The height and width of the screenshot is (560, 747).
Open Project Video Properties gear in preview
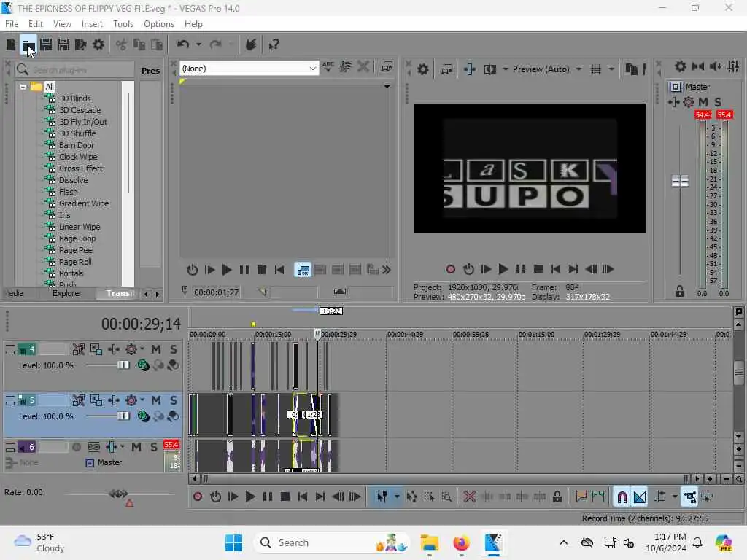pos(422,69)
